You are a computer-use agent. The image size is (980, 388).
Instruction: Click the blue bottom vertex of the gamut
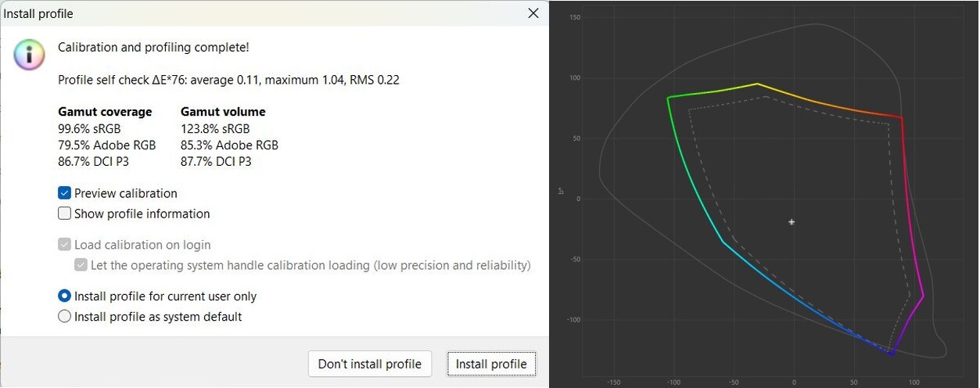(891, 354)
